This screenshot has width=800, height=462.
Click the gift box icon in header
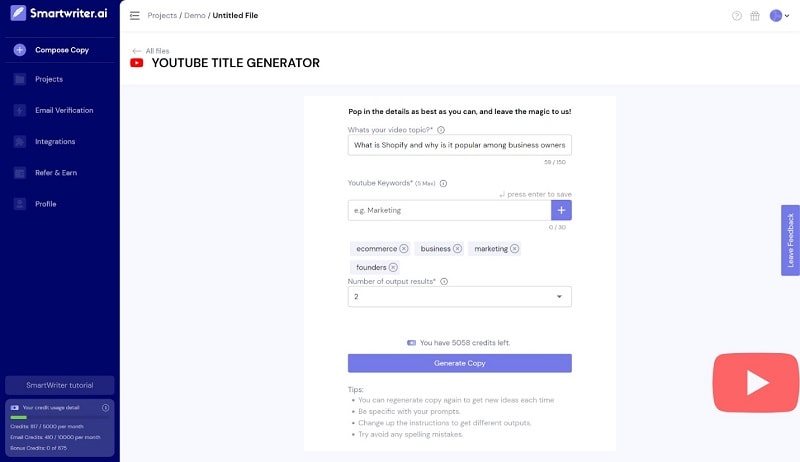click(x=755, y=16)
